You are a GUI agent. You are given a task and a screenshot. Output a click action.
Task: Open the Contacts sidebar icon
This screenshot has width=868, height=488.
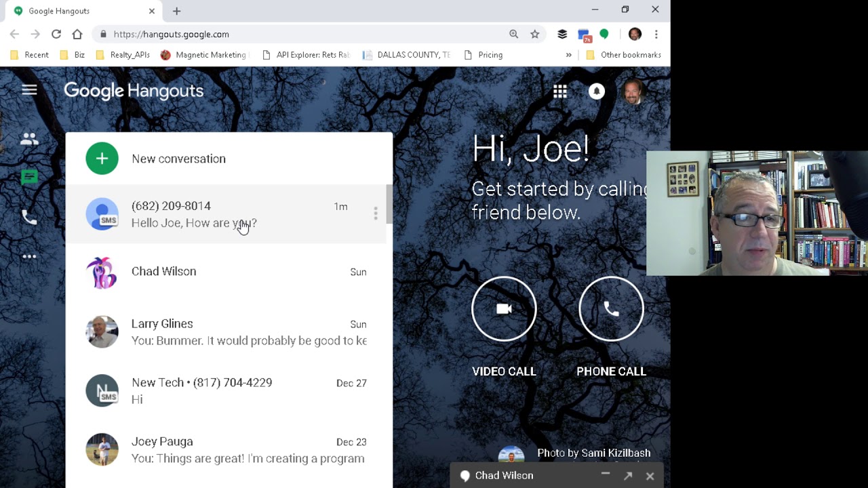(29, 139)
